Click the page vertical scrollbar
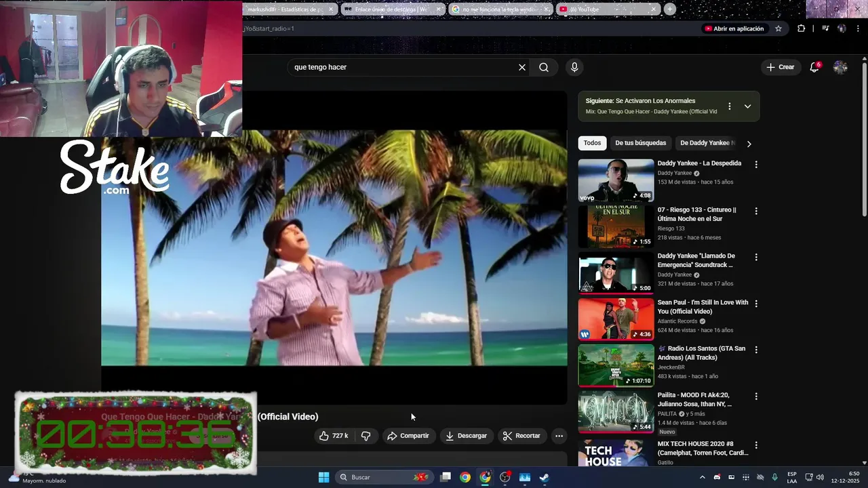This screenshot has width=868, height=488. click(x=864, y=139)
